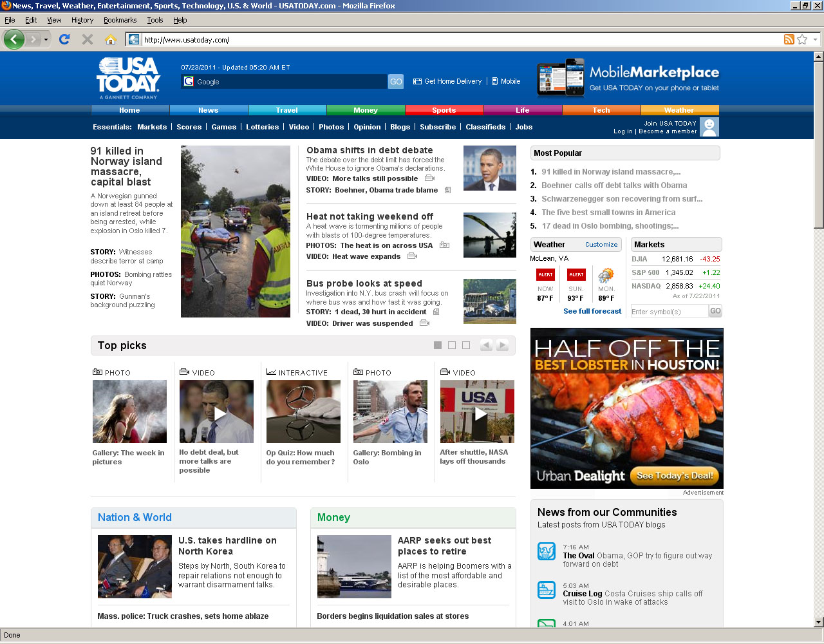Open See full forecast link
The width and height of the screenshot is (824, 644).
click(x=592, y=311)
